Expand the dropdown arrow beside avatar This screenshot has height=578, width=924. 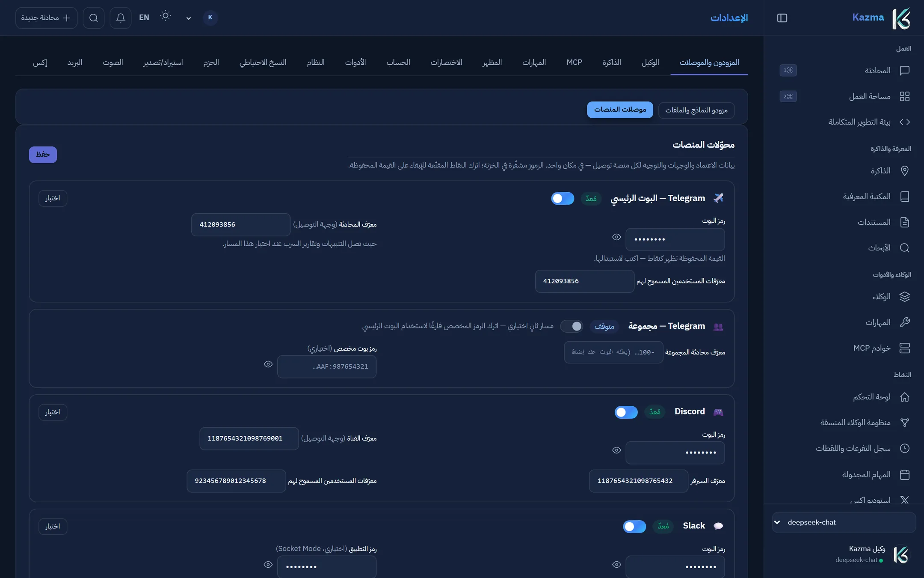189,18
